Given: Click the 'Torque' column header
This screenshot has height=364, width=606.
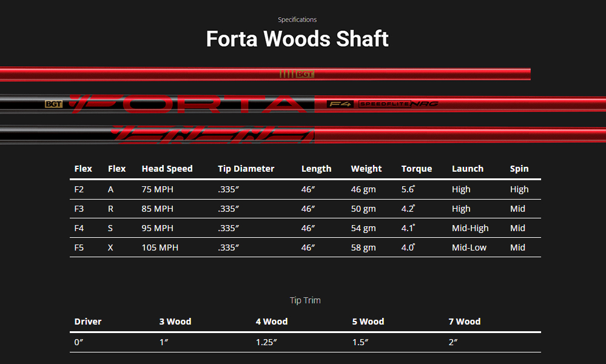Looking at the screenshot, I should click(417, 169).
